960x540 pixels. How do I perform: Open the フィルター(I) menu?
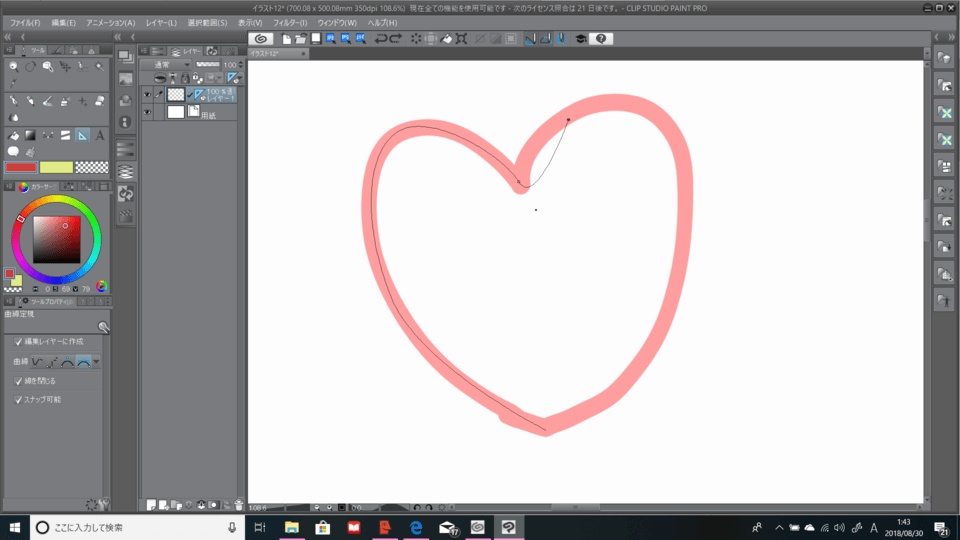(289, 22)
